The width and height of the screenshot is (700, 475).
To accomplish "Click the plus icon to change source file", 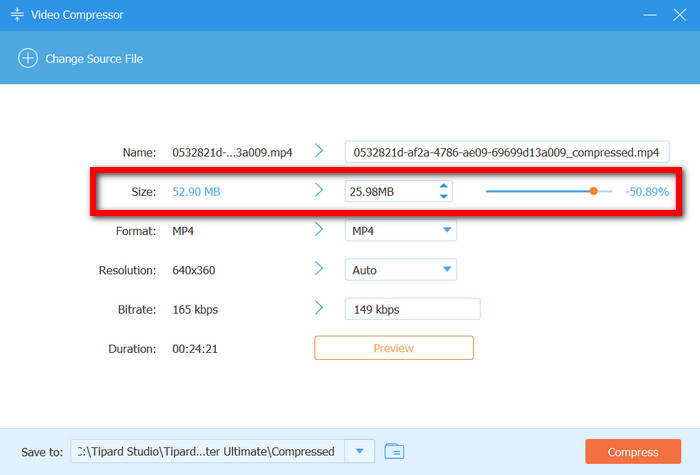I will tap(28, 59).
